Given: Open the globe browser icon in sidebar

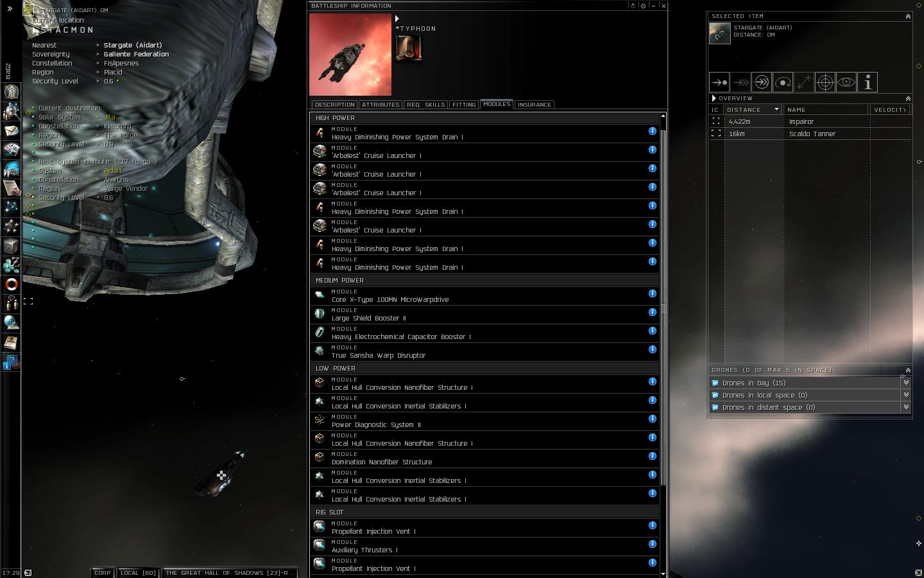Looking at the screenshot, I should point(11,322).
